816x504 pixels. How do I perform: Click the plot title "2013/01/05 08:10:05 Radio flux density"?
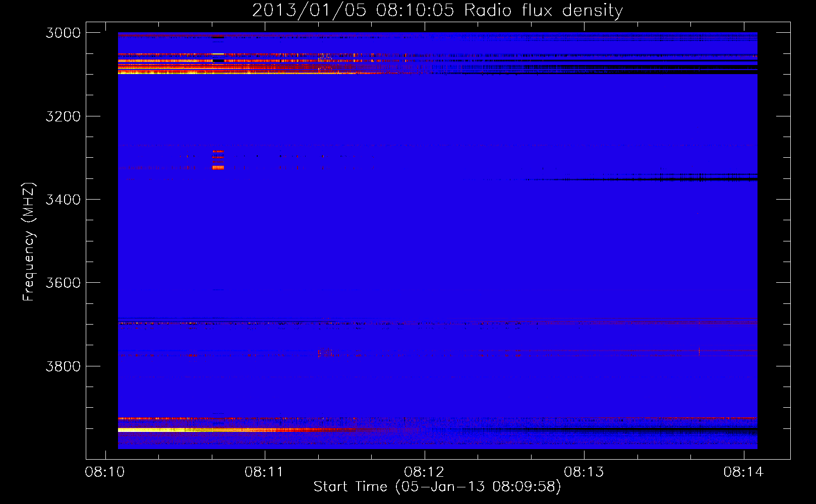point(437,11)
